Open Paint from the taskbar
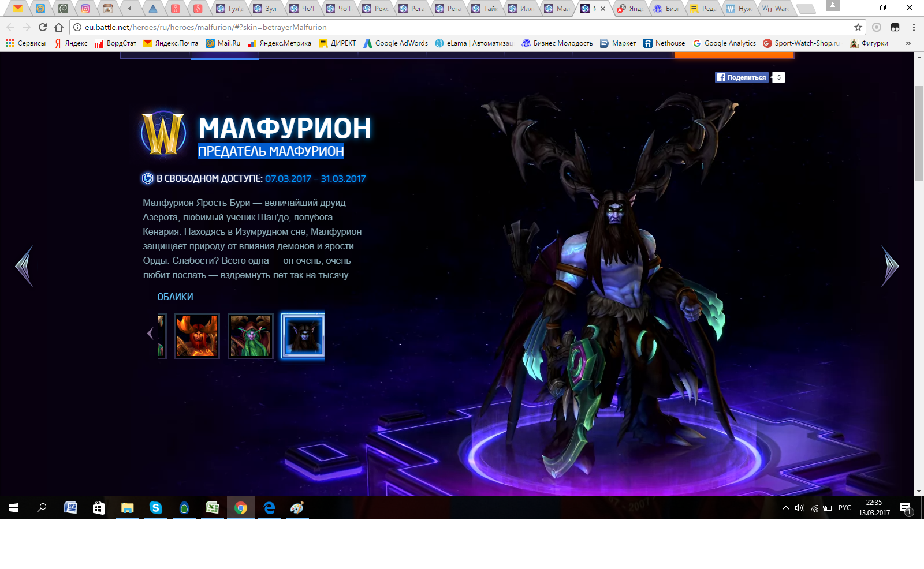924x569 pixels. coord(297,508)
